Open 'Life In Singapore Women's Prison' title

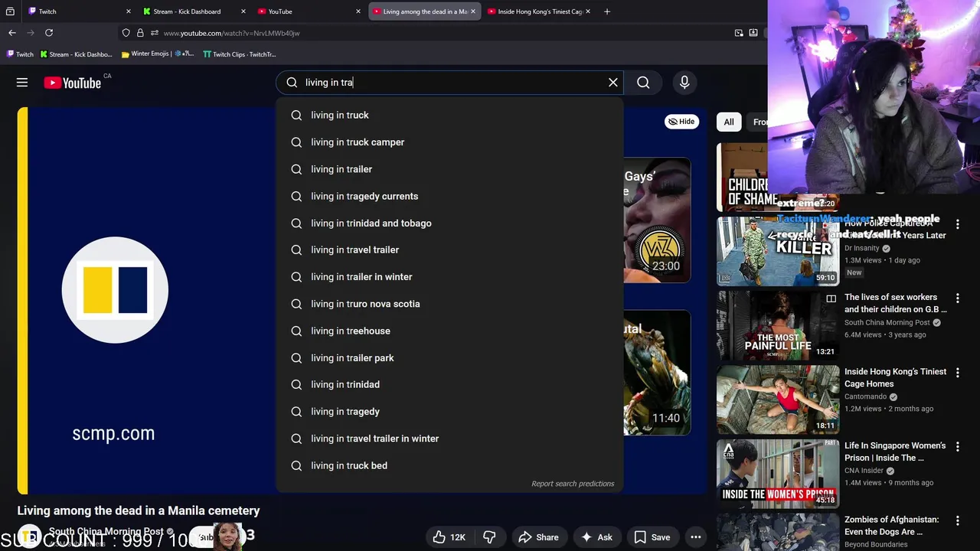click(x=895, y=452)
